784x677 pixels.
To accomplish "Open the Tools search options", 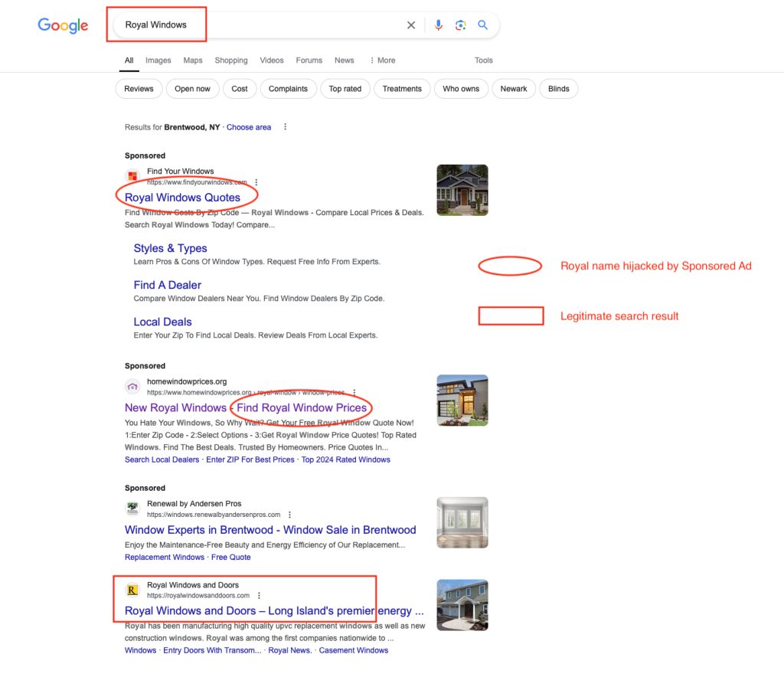I will [x=483, y=61].
